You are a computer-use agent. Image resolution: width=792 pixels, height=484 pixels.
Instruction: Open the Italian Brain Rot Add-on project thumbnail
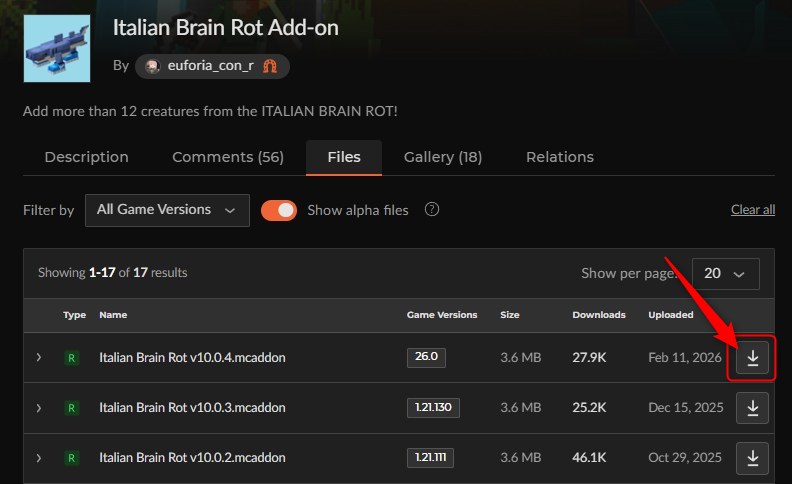[57, 49]
